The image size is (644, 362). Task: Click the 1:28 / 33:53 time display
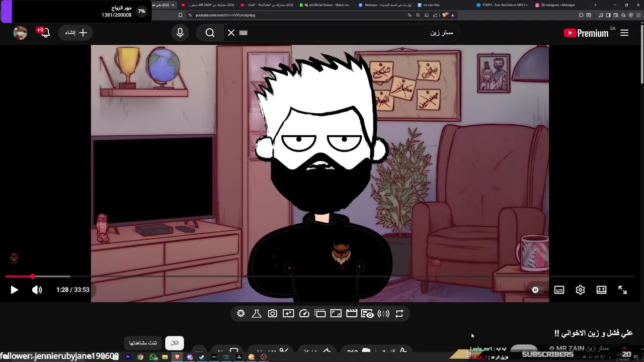coord(73,290)
